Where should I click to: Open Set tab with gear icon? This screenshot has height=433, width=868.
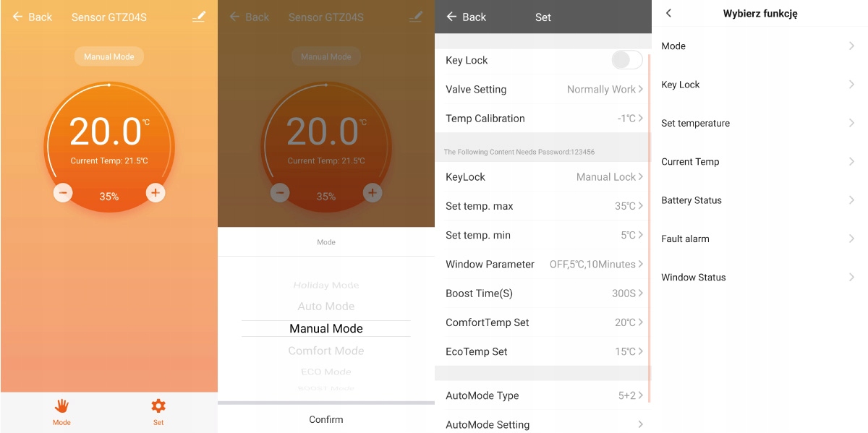click(158, 412)
